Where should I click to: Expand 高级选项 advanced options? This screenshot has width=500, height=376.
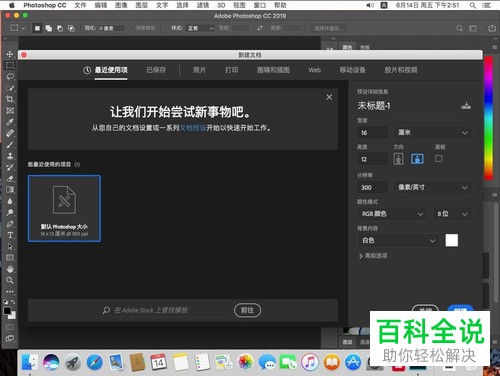373,256
